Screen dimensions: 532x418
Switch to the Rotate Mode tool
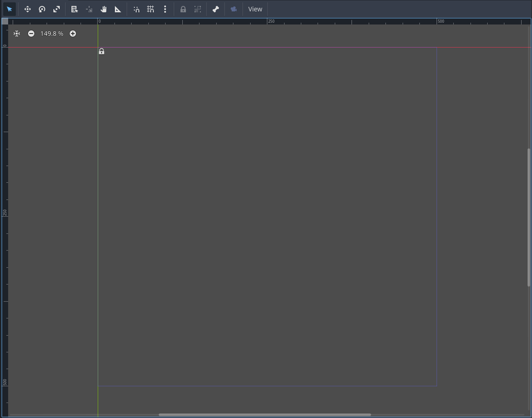click(x=41, y=9)
